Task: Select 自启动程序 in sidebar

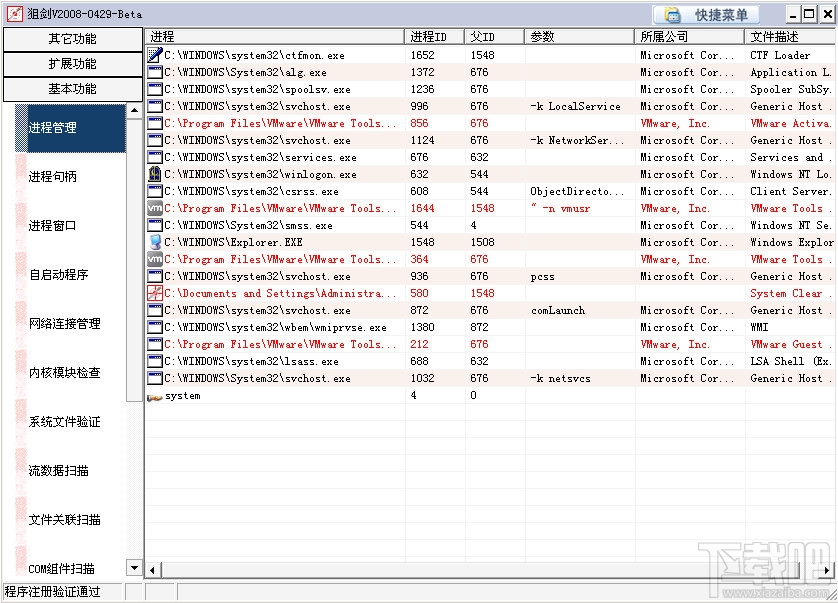Action: (x=58, y=275)
